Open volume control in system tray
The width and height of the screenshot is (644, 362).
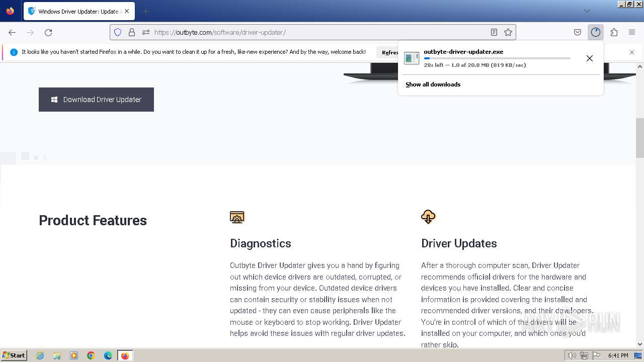point(572,355)
